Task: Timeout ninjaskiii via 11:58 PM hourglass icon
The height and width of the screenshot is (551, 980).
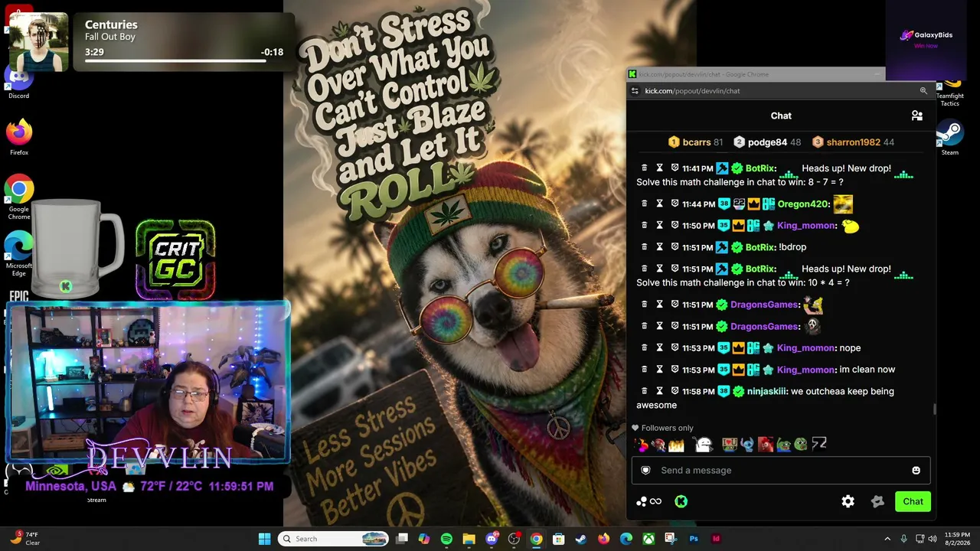Action: click(x=659, y=391)
